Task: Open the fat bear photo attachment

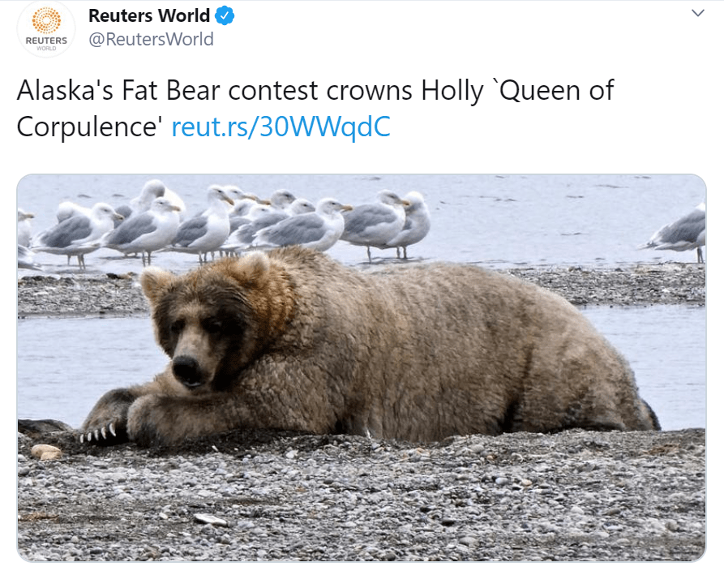Action: pyautogui.click(x=362, y=367)
